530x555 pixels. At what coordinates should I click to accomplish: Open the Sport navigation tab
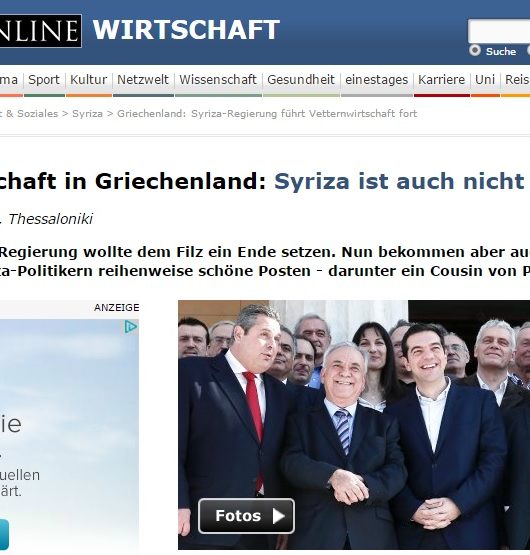pos(44,80)
